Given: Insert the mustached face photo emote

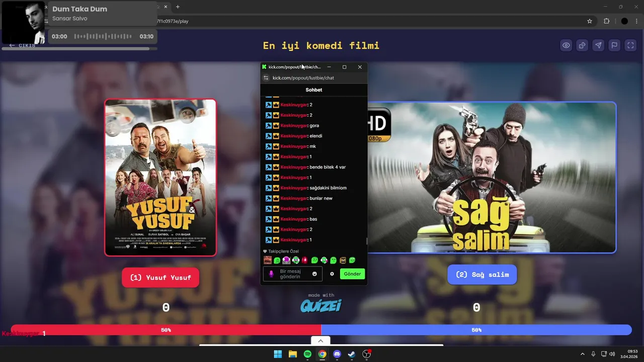Looking at the screenshot, I should click(x=268, y=260).
